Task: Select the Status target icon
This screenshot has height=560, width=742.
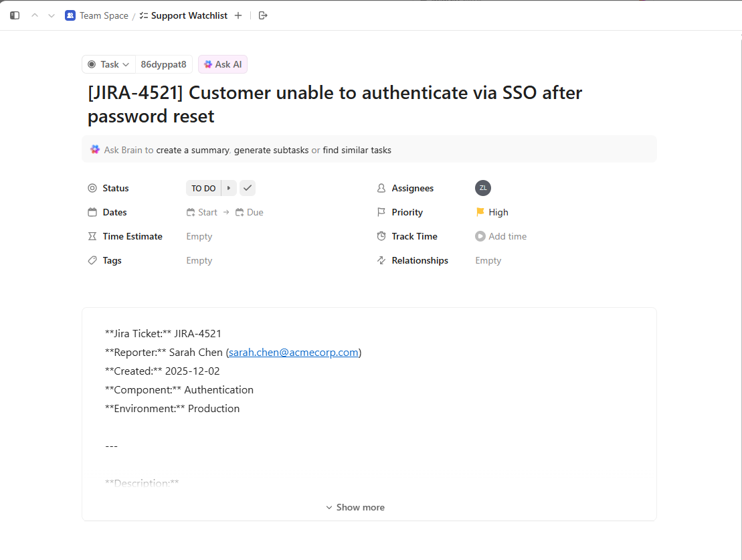Action: [92, 188]
